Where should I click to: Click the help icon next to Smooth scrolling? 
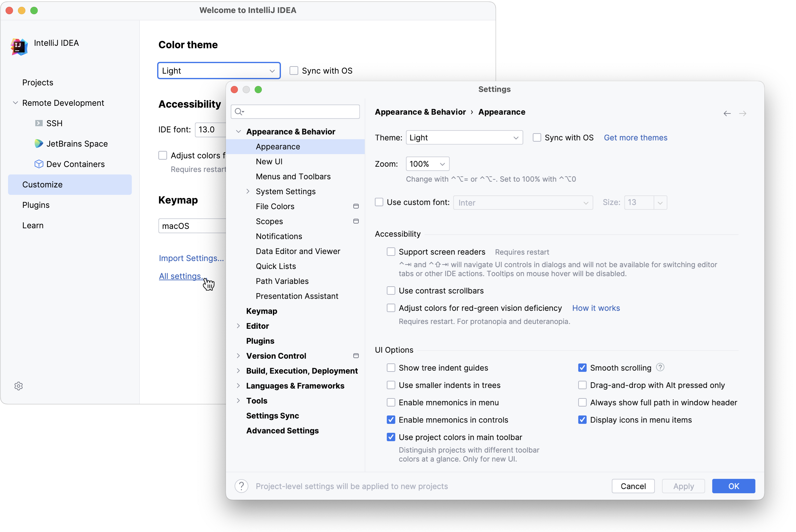click(x=660, y=367)
